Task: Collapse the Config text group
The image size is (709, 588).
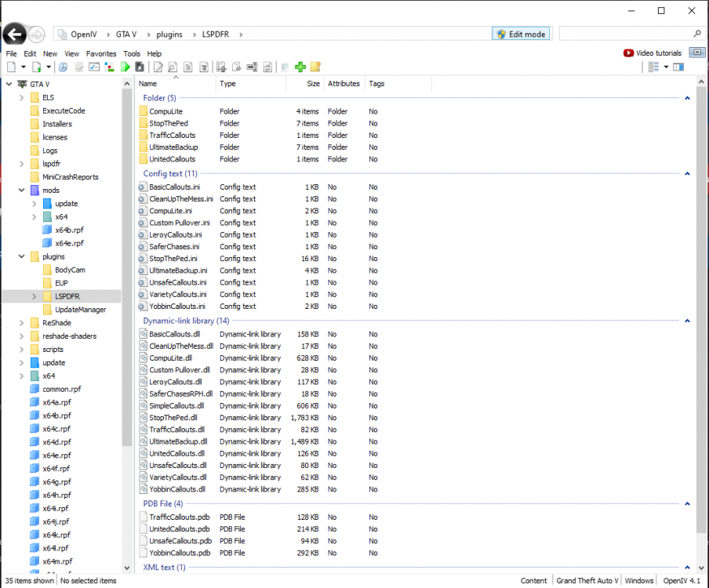Action: tap(687, 173)
